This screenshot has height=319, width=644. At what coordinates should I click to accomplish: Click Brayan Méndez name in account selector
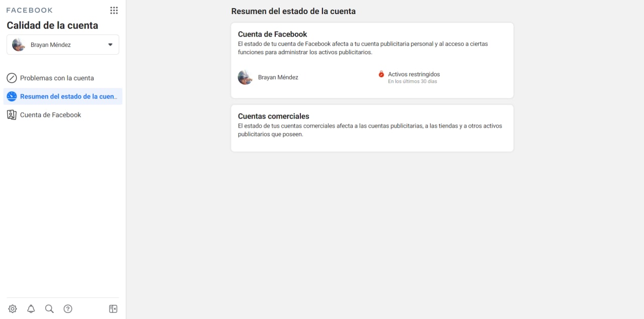coord(51,45)
